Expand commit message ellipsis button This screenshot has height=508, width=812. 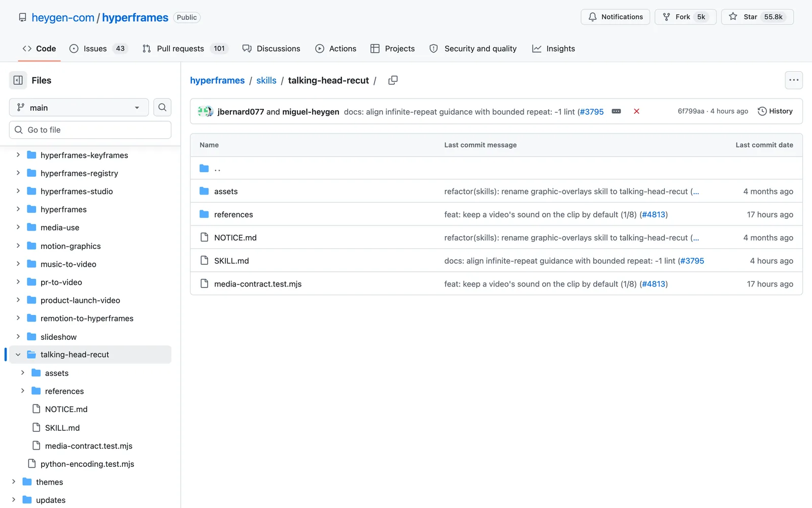(616, 111)
